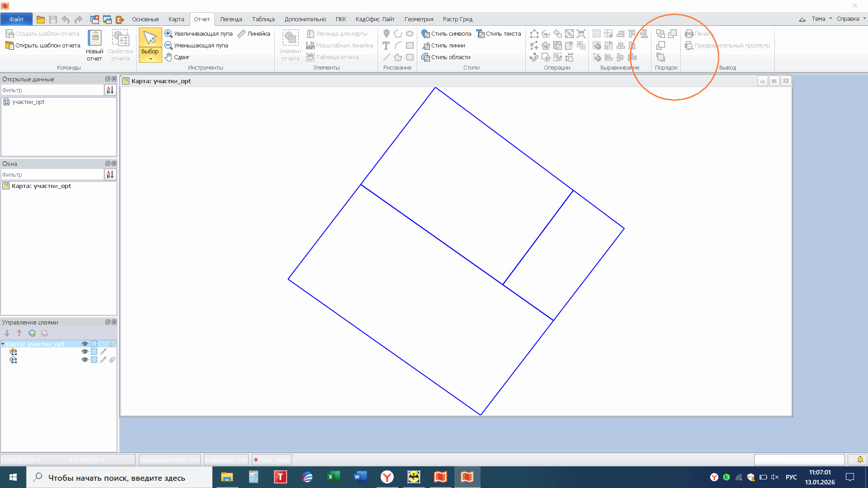Click Открыть шаблон отчета
Image resolution: width=868 pixels, height=488 pixels.
(x=43, y=46)
